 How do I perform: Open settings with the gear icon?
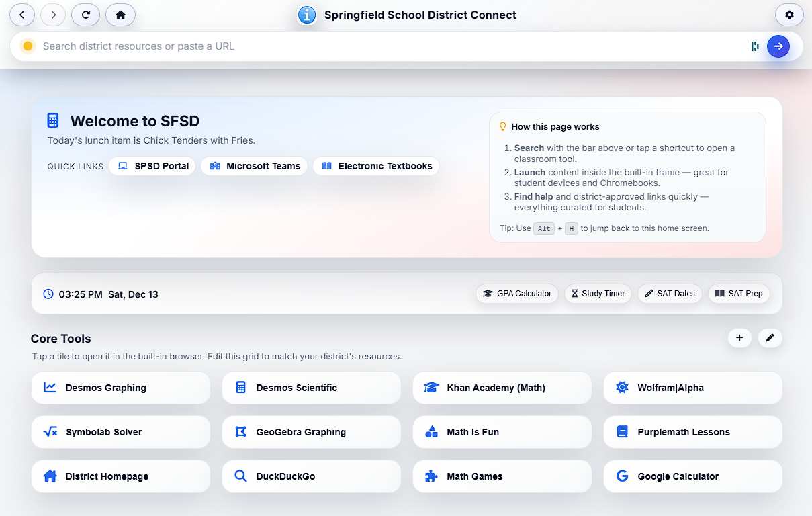(789, 15)
